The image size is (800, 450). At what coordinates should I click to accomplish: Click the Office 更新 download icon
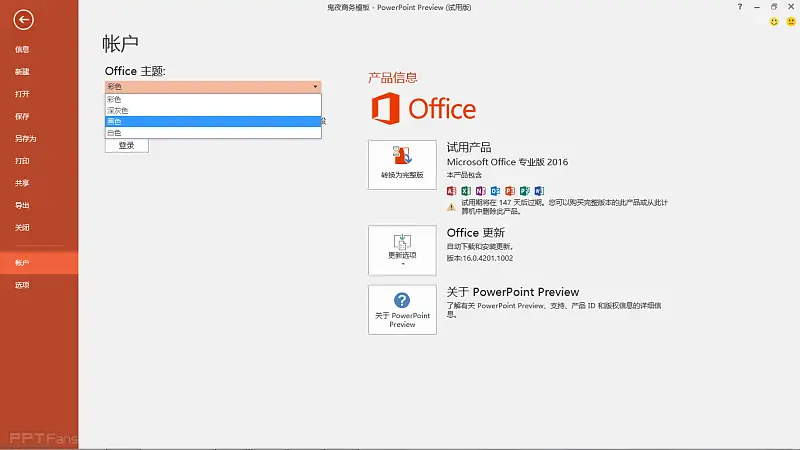[402, 242]
